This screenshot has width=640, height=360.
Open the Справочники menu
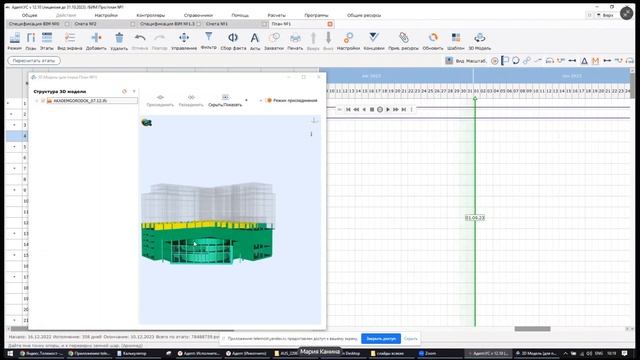pyautogui.click(x=198, y=15)
